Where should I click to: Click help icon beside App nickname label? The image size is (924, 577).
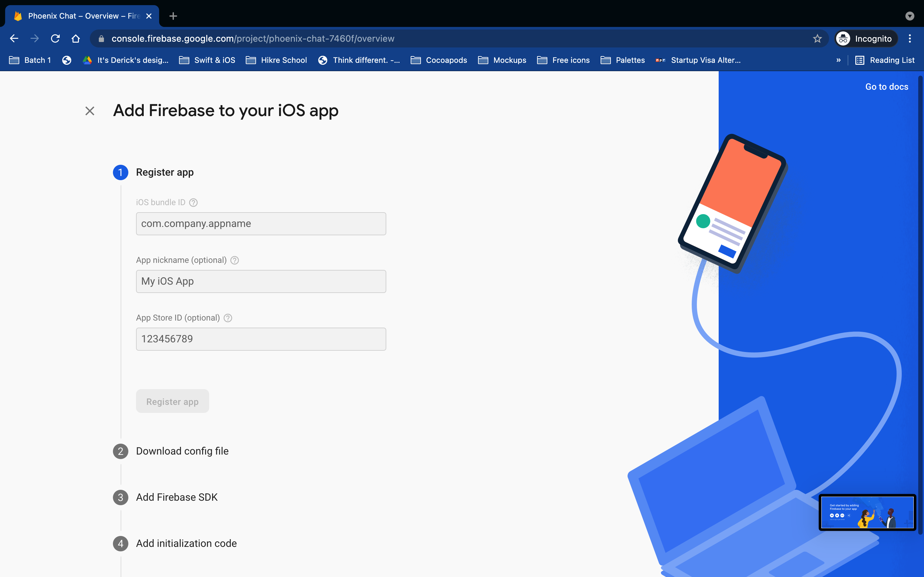(x=235, y=260)
